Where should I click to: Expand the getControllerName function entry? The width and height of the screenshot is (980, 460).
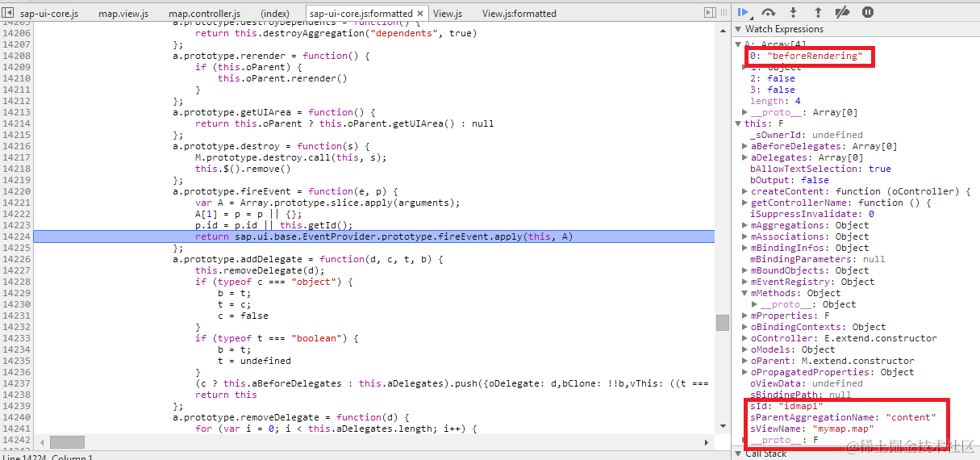tap(744, 203)
